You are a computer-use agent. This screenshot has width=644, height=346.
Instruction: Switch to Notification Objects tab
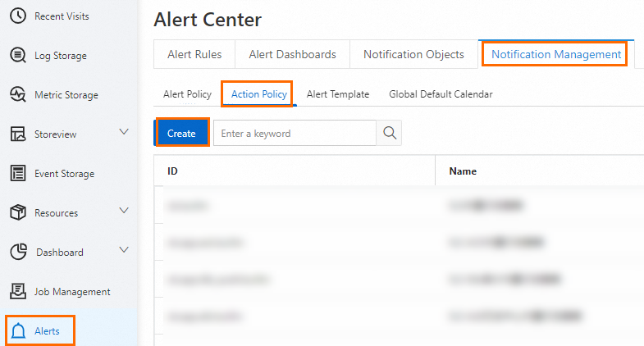point(413,54)
